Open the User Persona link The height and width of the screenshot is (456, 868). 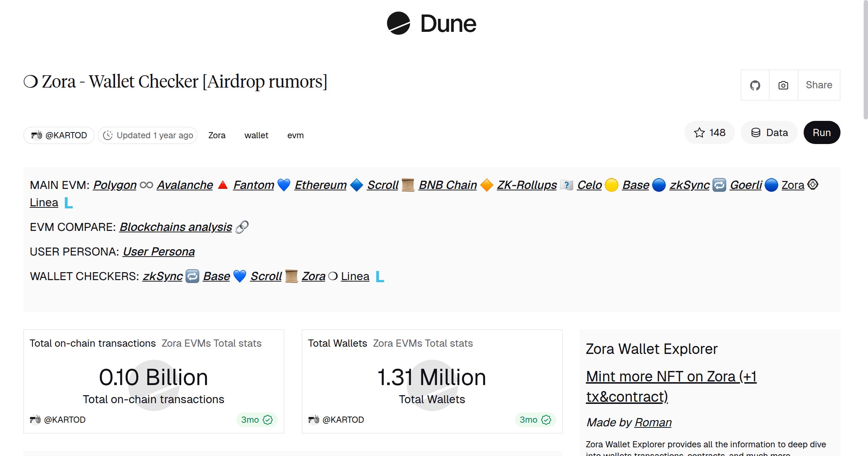pyautogui.click(x=159, y=251)
